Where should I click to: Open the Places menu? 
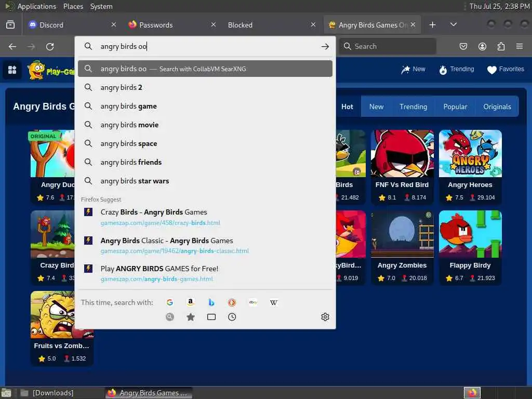point(73,6)
